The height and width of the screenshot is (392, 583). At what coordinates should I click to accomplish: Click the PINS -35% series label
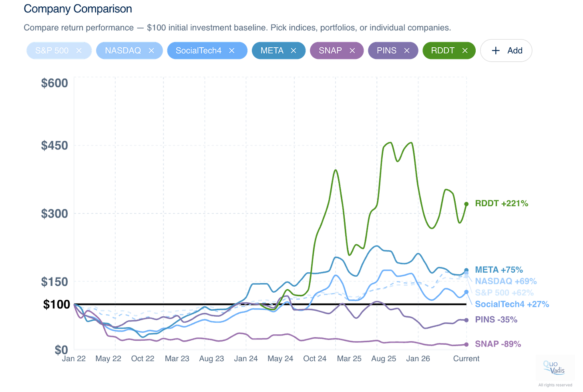(x=496, y=320)
